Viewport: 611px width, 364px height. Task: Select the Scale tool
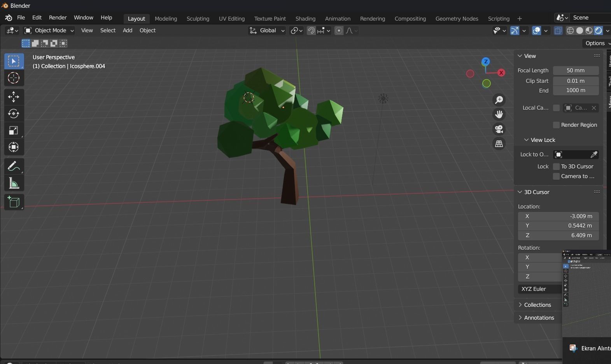14,130
